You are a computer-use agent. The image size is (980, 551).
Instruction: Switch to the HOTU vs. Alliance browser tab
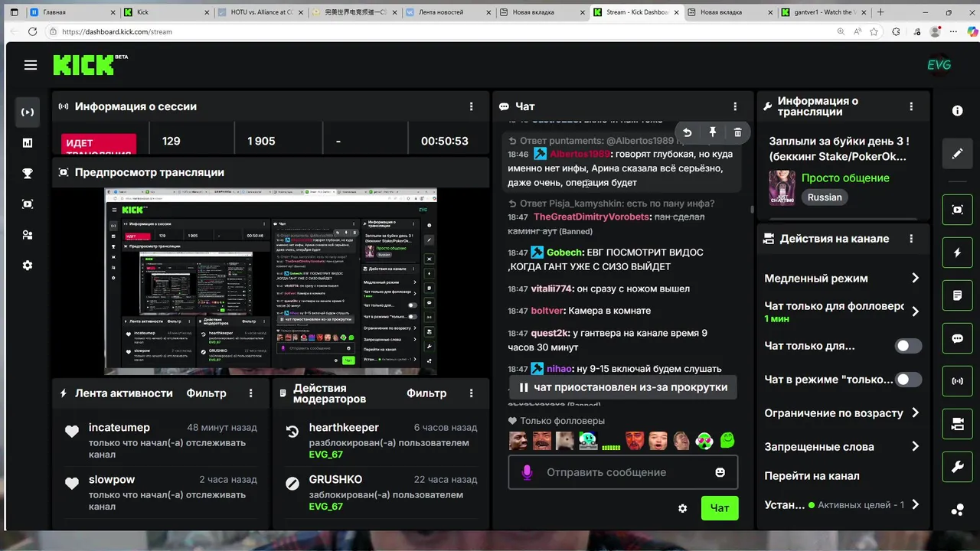[x=260, y=12]
